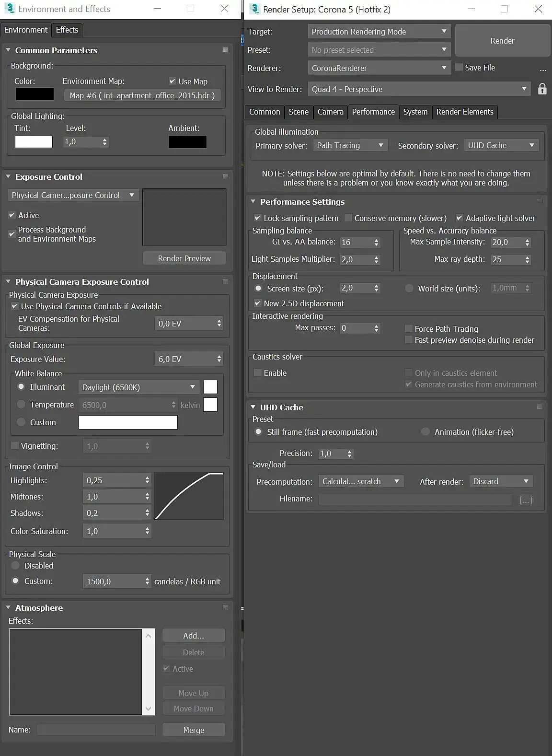Viewport: 552px width, 756px height.
Task: Click the lock icon beside View to Render
Action: [x=542, y=89]
